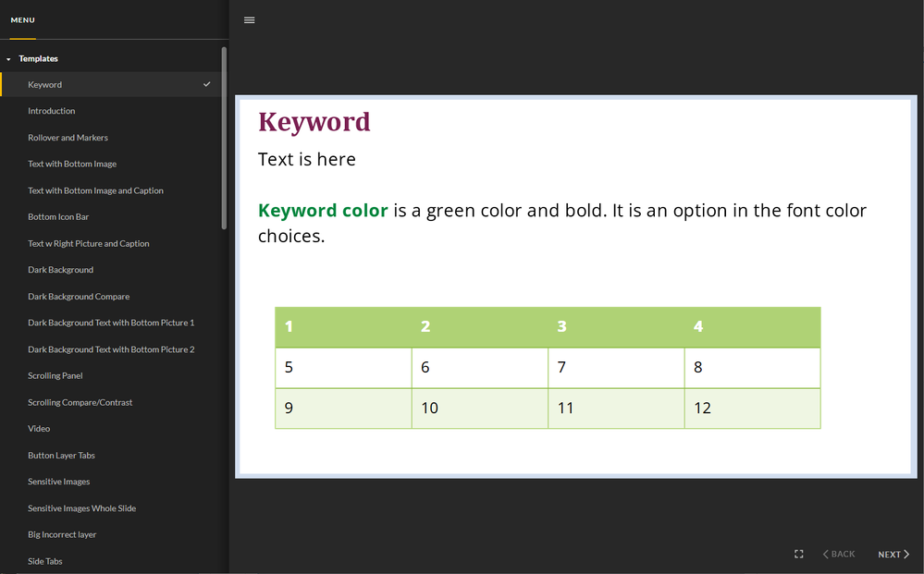Collapse the Templates section arrow
This screenshot has height=574, width=924.
(8, 59)
